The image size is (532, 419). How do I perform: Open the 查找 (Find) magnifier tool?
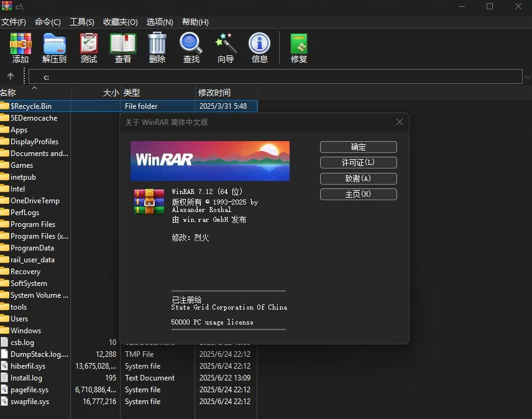click(191, 43)
